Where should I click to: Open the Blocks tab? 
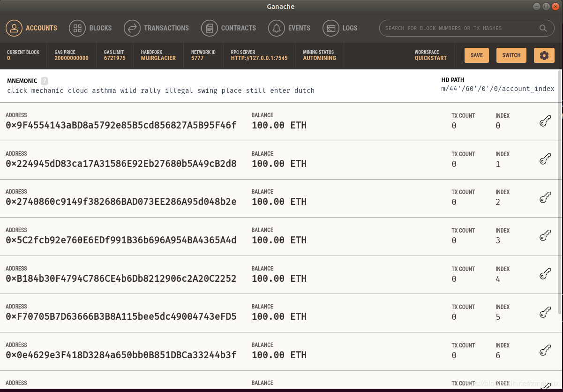(90, 28)
